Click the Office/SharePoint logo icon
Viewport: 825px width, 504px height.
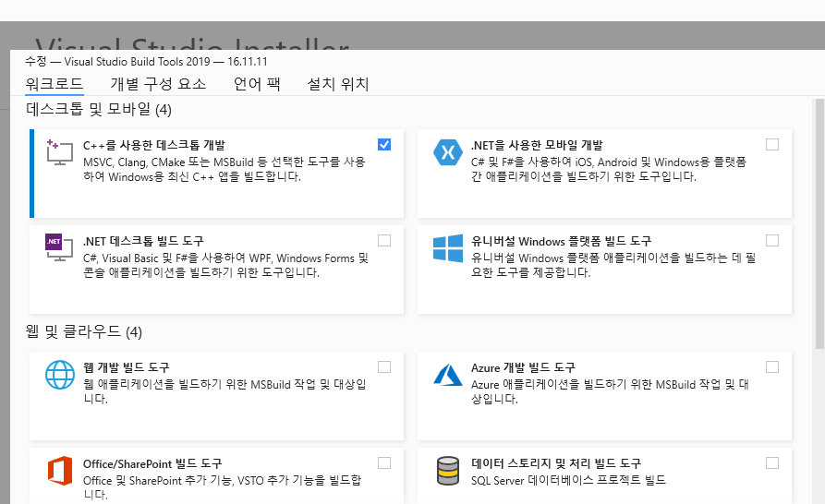pyautogui.click(x=59, y=471)
